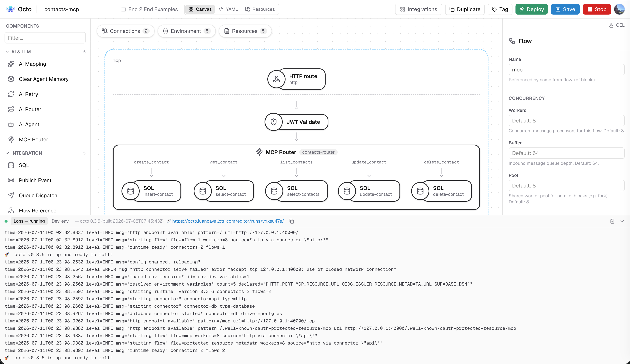Select the SQL delete-contact node
The width and height of the screenshot is (630, 364).
click(x=442, y=191)
